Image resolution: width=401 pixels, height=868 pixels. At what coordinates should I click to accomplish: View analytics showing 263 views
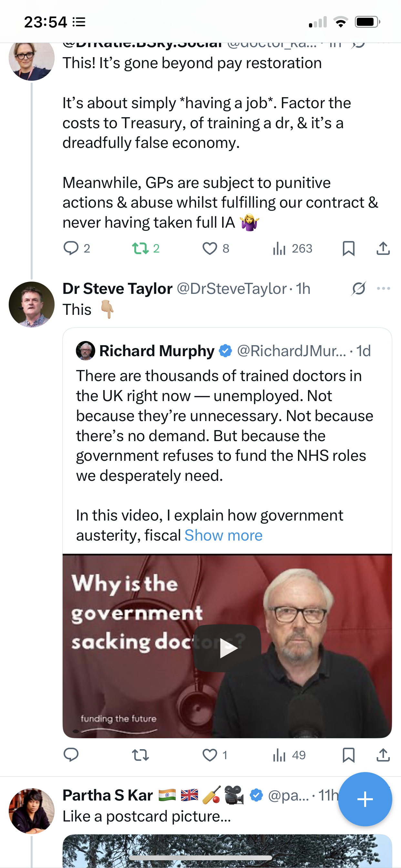click(x=293, y=248)
